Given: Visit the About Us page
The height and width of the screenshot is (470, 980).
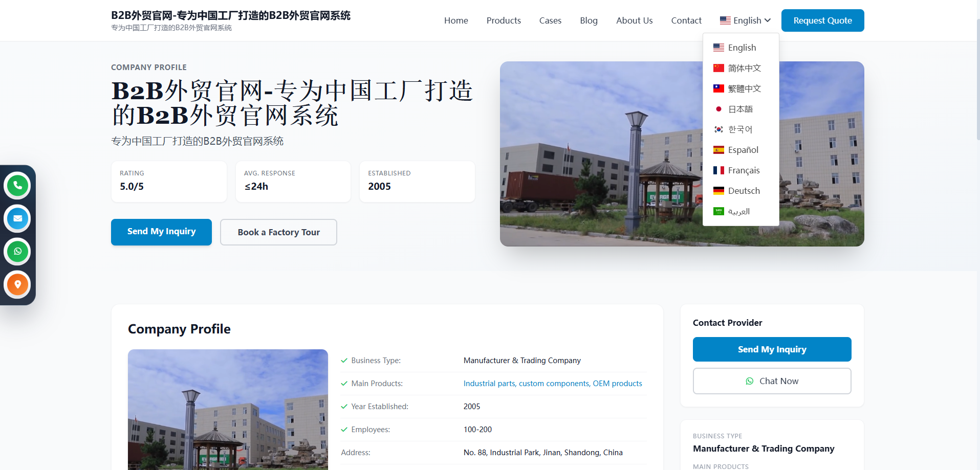Looking at the screenshot, I should [634, 20].
